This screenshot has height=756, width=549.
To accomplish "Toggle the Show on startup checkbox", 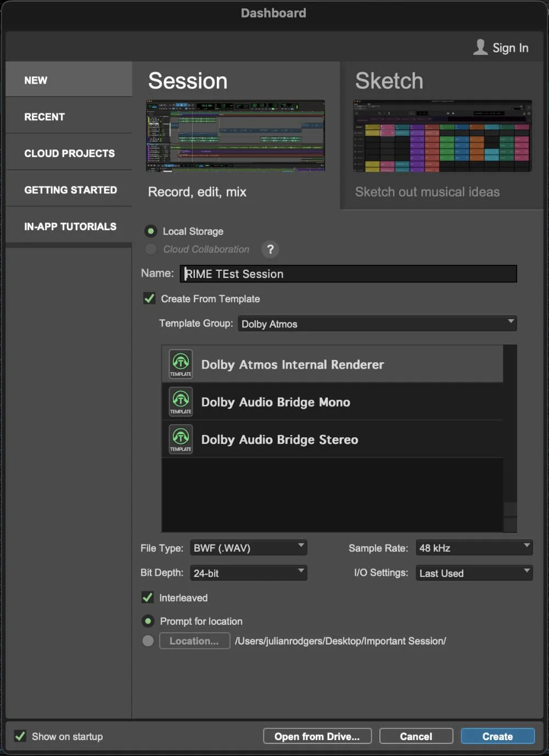I will [x=20, y=736].
